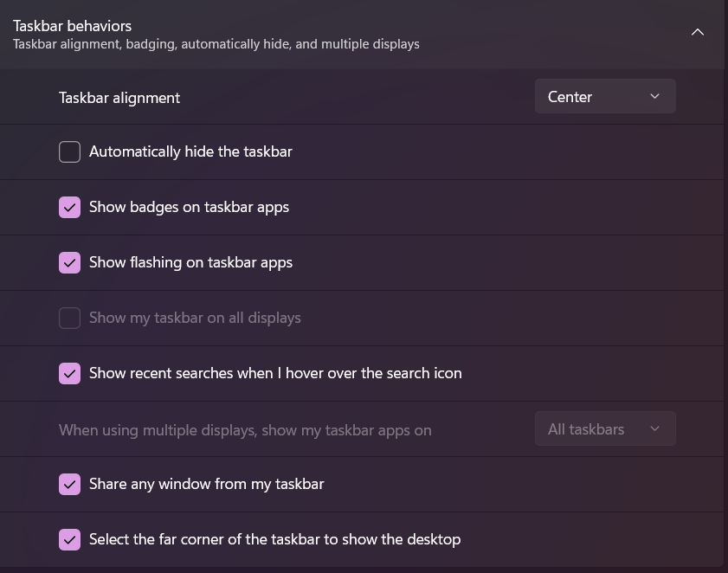
Task: Collapse the Taskbar behaviors section chevron
Action: (697, 33)
